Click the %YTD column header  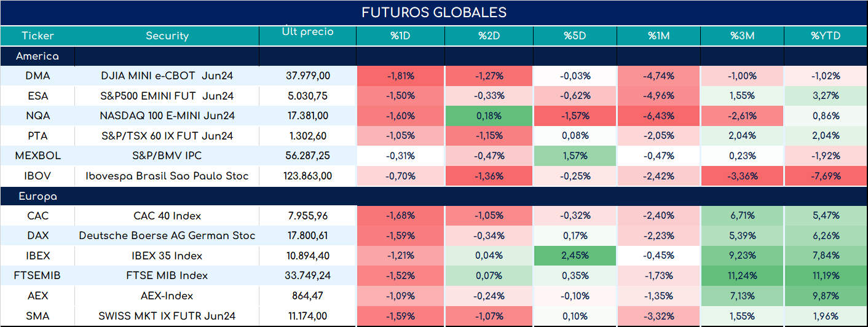[x=826, y=36]
